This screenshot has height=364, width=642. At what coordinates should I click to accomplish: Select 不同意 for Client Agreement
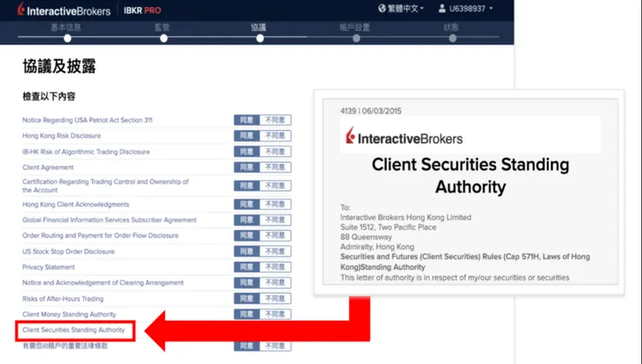tap(275, 167)
